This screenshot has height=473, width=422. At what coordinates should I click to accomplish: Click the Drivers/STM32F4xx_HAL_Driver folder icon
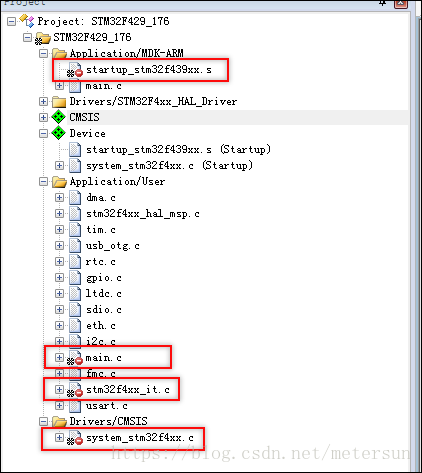[x=59, y=101]
